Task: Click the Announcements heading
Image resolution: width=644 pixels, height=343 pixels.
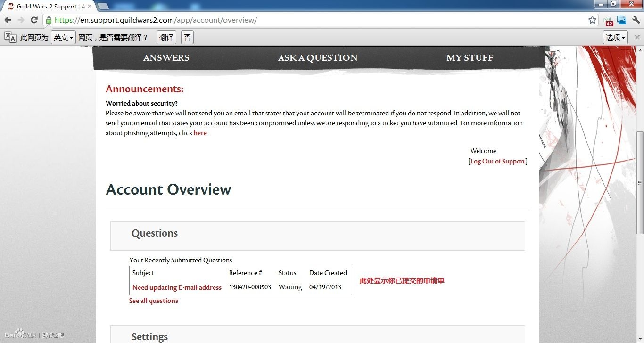Action: click(145, 89)
